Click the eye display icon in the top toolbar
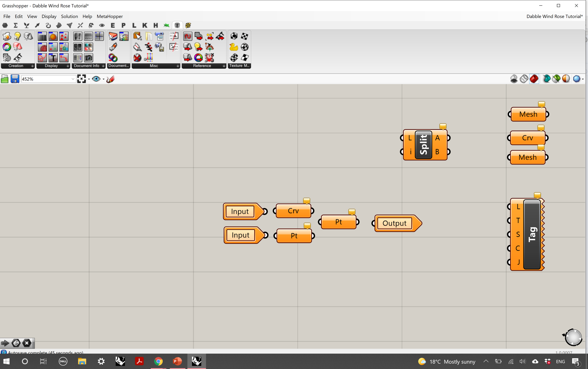The width and height of the screenshot is (588, 369). [102, 25]
